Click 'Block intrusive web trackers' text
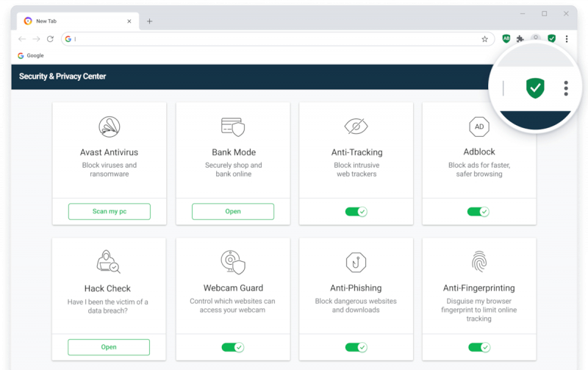Viewport: 588px width, 370px height. point(356,169)
